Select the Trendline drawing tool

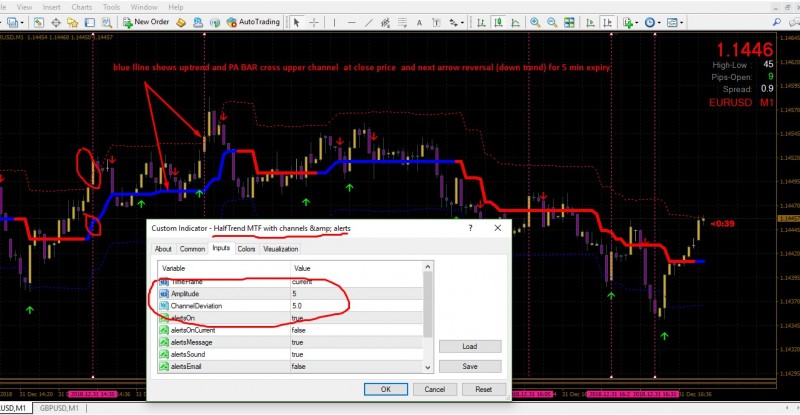coord(368,22)
